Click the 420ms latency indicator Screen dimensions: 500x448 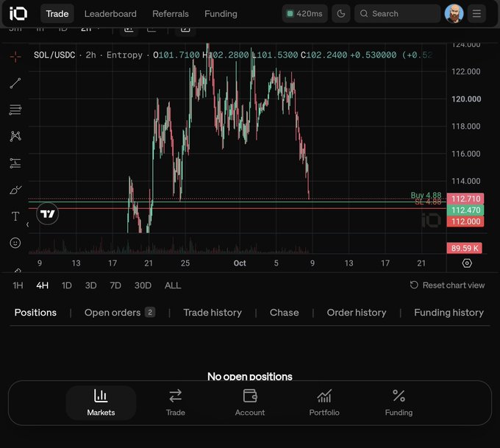pos(305,14)
